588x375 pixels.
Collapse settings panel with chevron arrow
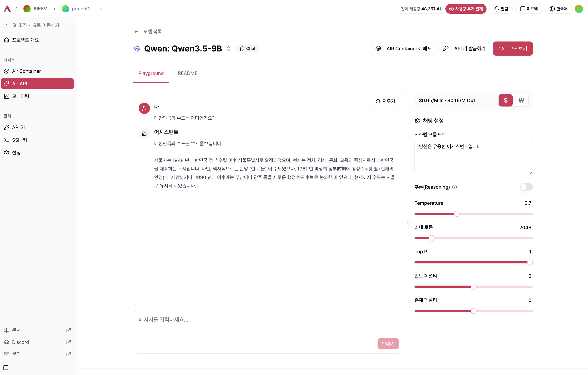(x=410, y=222)
